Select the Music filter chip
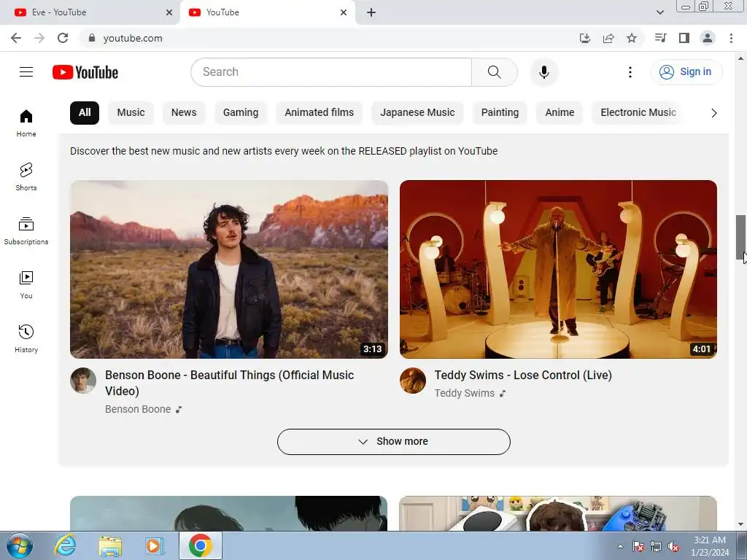The width and height of the screenshot is (747, 560). coord(131,113)
